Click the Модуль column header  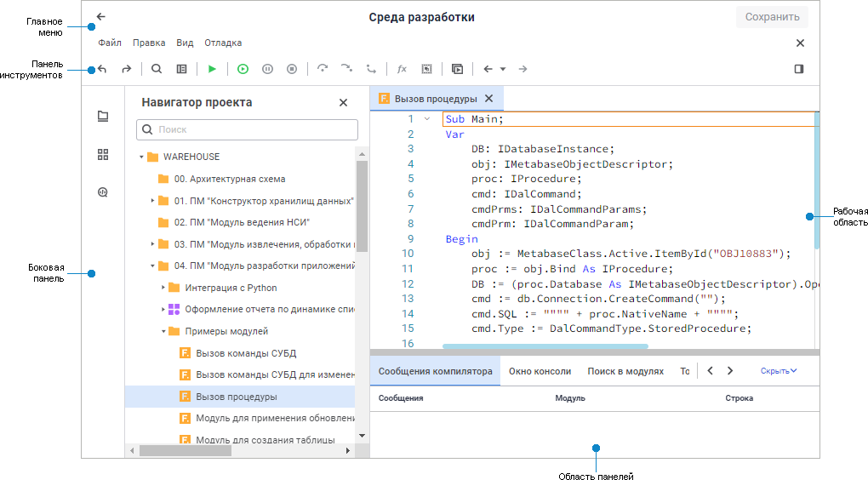pos(570,398)
